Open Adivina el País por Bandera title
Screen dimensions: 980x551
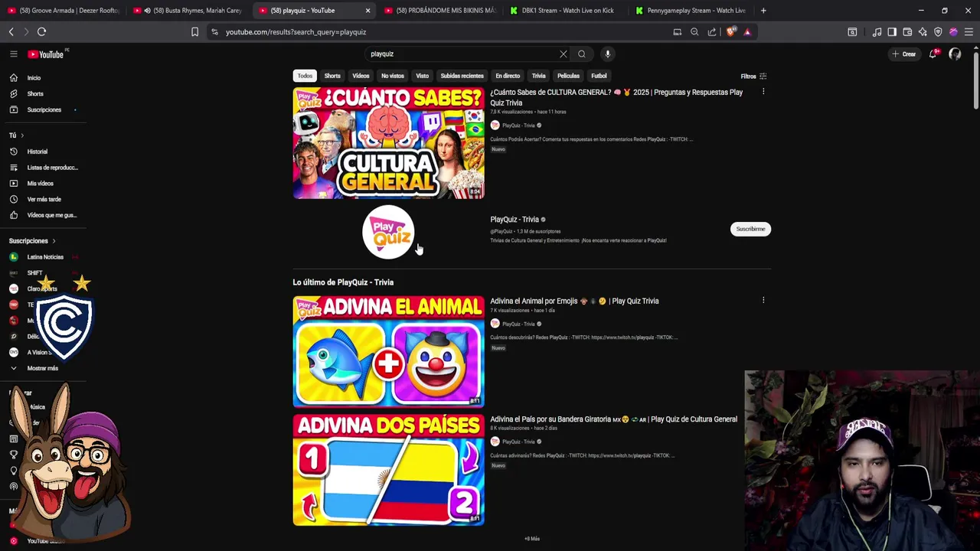click(613, 419)
